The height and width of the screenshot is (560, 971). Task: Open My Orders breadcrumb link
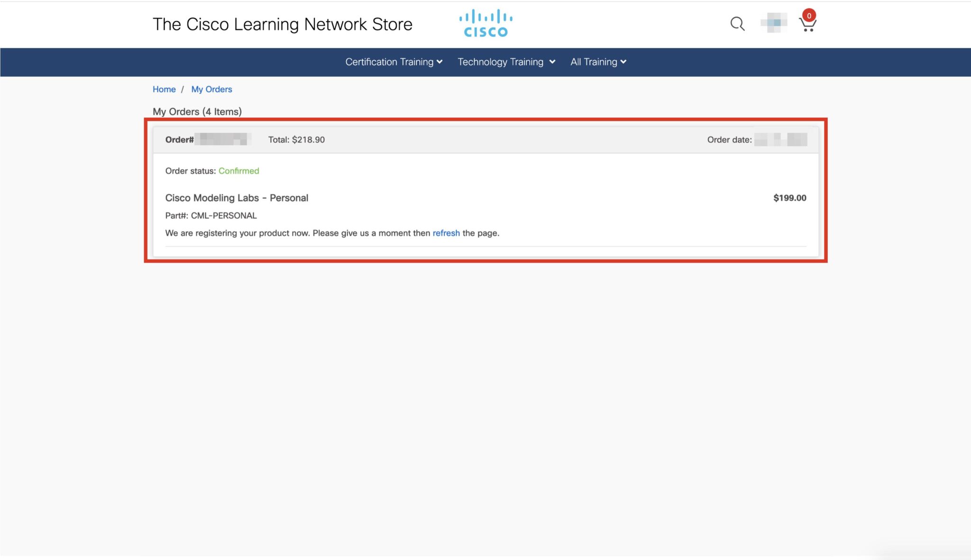[211, 89]
